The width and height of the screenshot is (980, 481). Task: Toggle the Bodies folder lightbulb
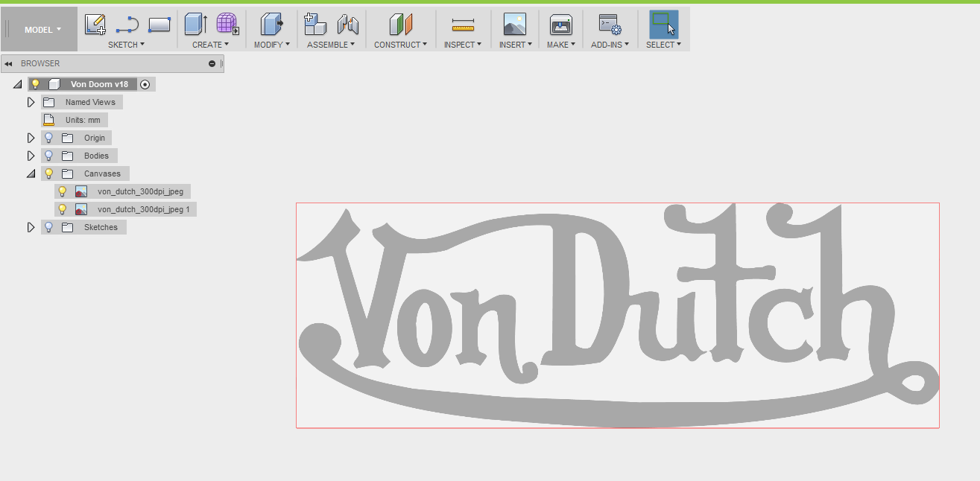(49, 156)
